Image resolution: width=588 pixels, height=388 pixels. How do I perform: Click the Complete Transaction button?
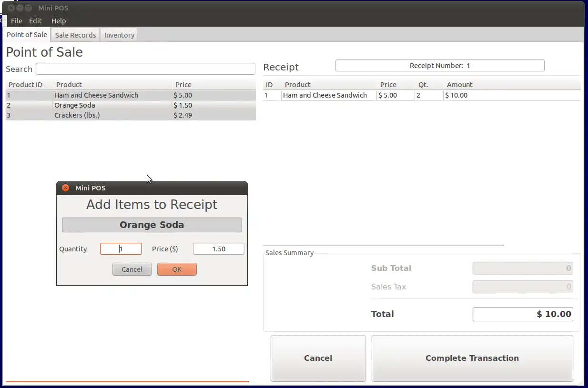(472, 358)
